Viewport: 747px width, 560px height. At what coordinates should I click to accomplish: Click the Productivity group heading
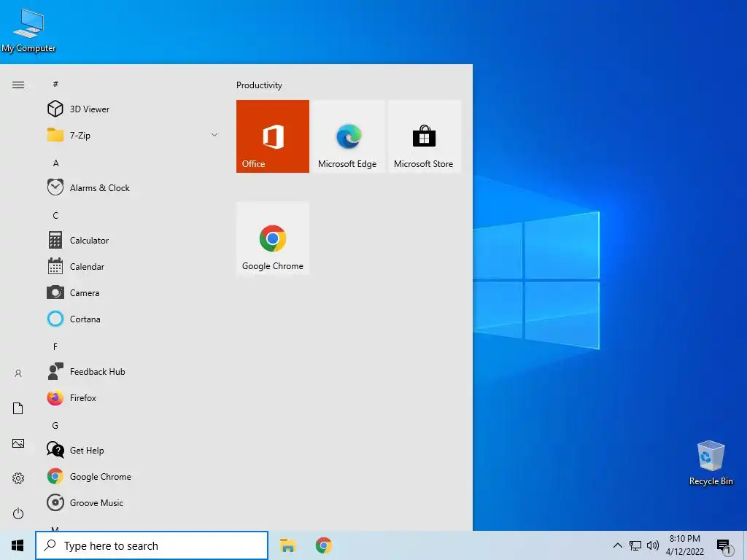pos(259,85)
